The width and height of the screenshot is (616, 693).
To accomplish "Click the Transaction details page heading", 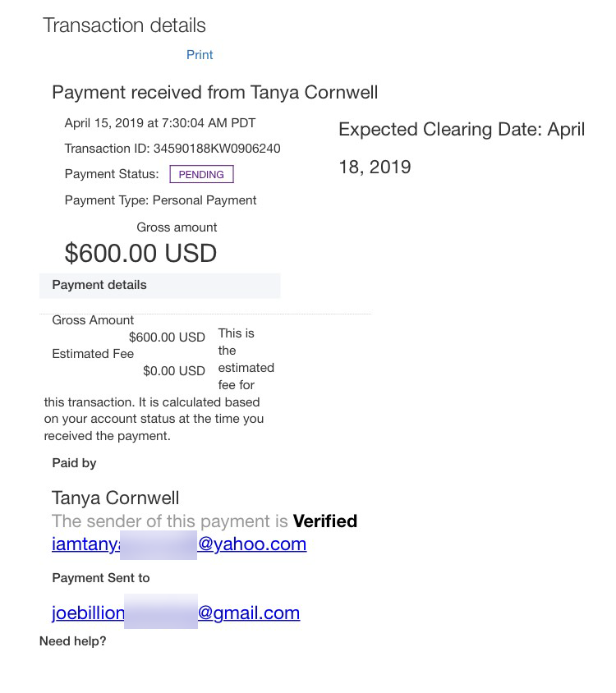I will [x=124, y=25].
